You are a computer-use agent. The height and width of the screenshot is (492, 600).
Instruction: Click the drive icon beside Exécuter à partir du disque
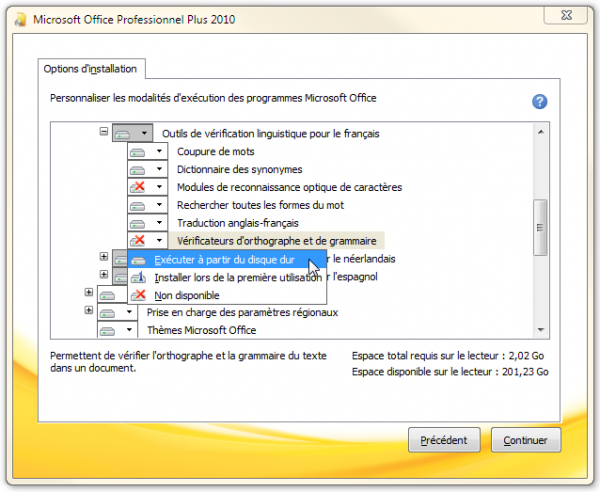(x=138, y=261)
